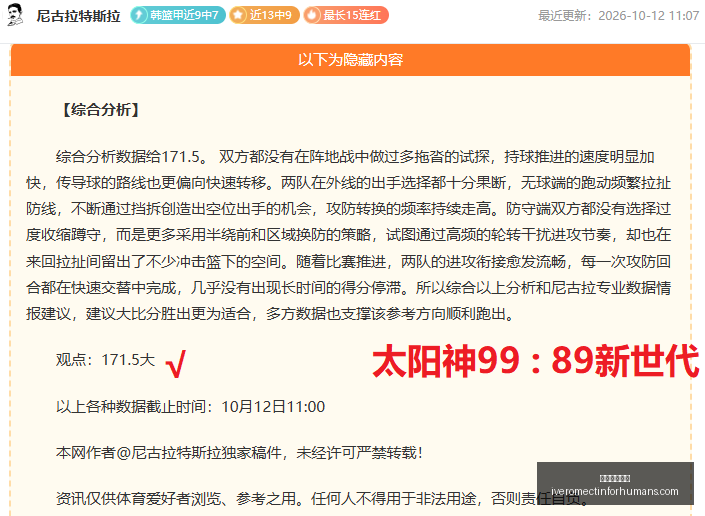
Task: Select the 以上各种数据截止时间 line
Action: click(190, 407)
